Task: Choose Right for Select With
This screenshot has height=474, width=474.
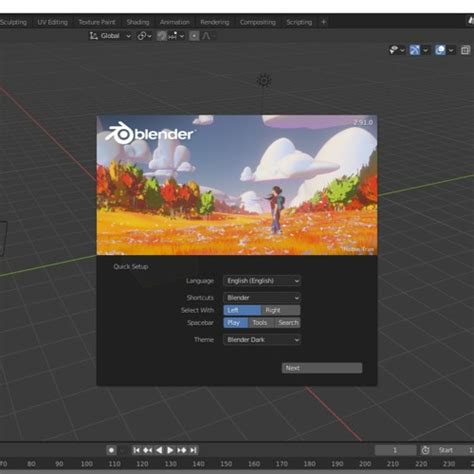Action: coord(281,310)
